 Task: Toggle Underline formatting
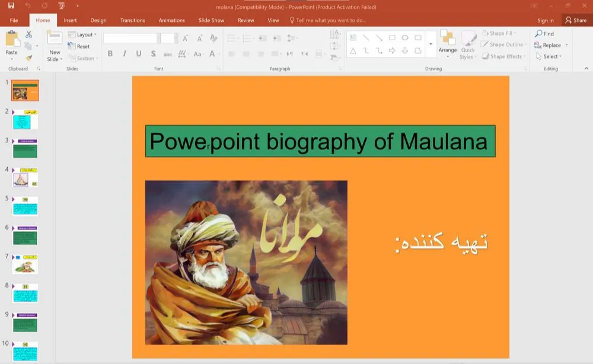139,54
